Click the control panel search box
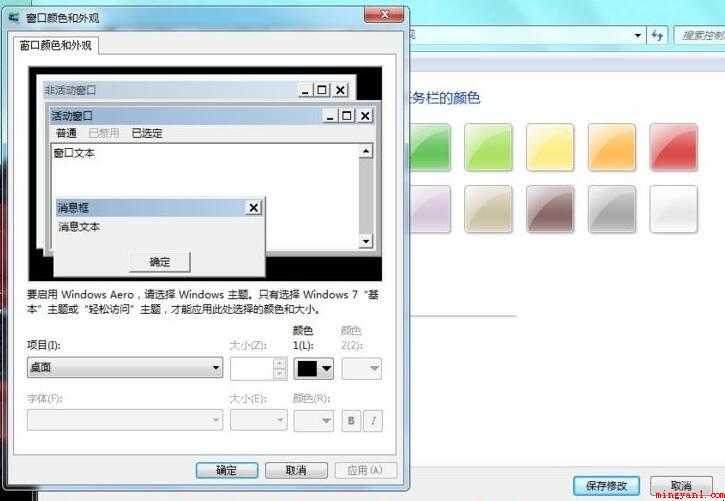 (699, 36)
